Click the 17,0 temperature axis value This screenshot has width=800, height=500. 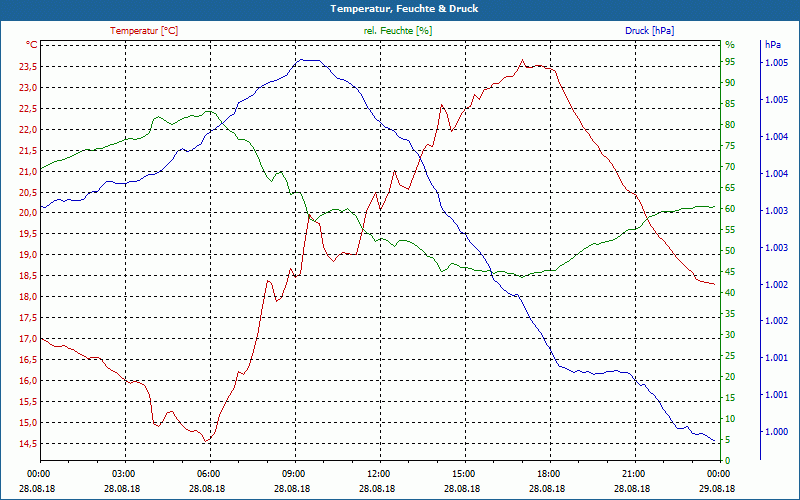tap(28, 338)
